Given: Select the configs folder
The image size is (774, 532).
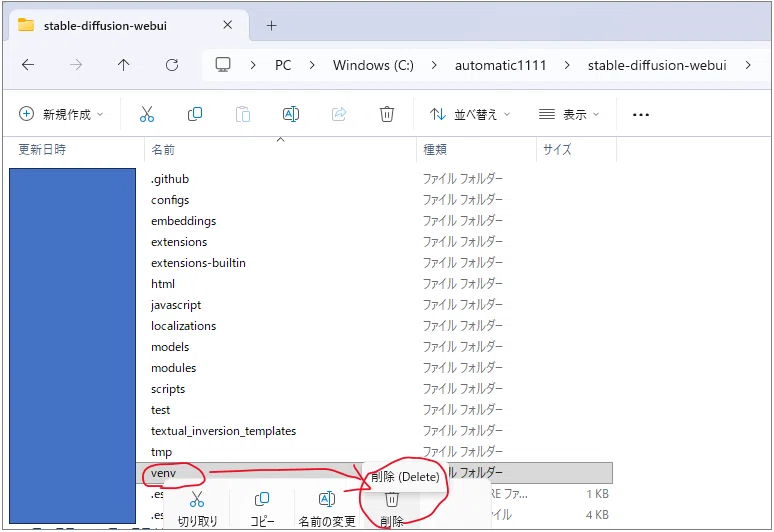Looking at the screenshot, I should (x=170, y=200).
